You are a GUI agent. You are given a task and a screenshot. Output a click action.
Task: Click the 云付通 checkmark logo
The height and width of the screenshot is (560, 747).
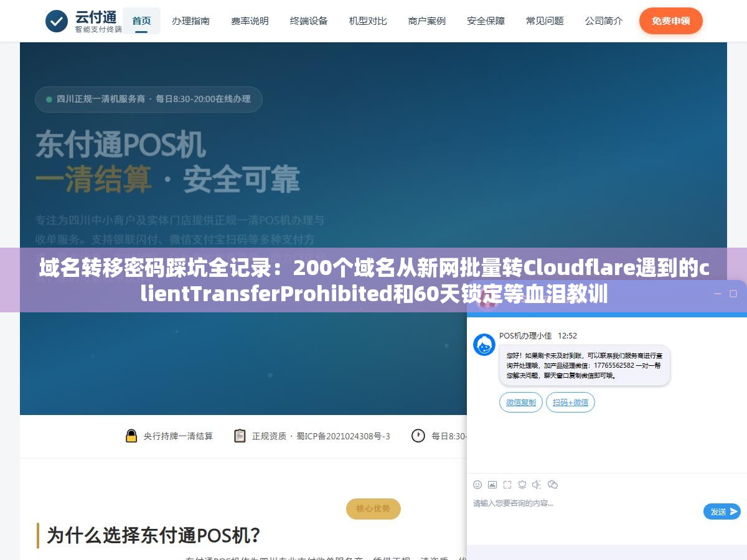click(57, 21)
